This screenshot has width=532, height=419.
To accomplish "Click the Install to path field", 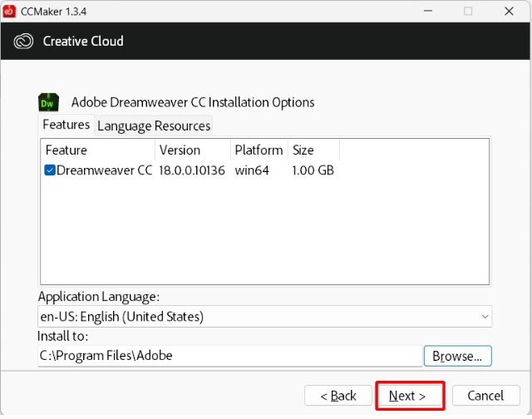I will click(x=230, y=356).
